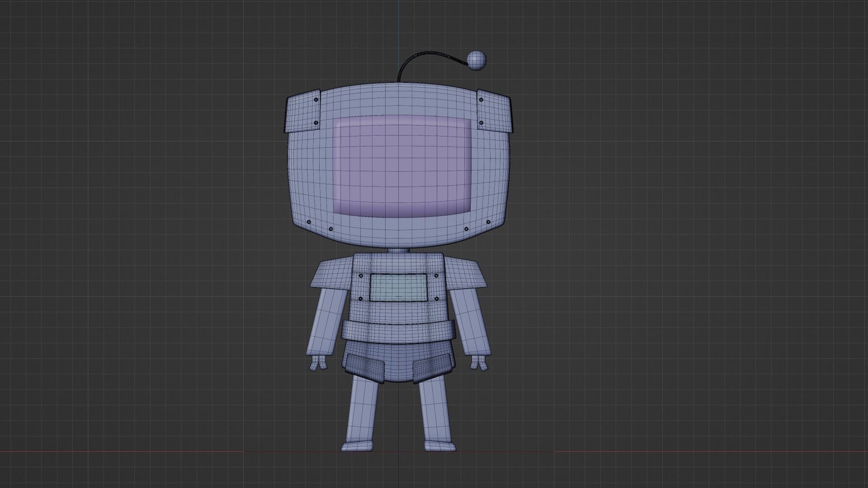
Task: Select the robot's arm on the screen-left side
Action: pyautogui.click(x=326, y=321)
